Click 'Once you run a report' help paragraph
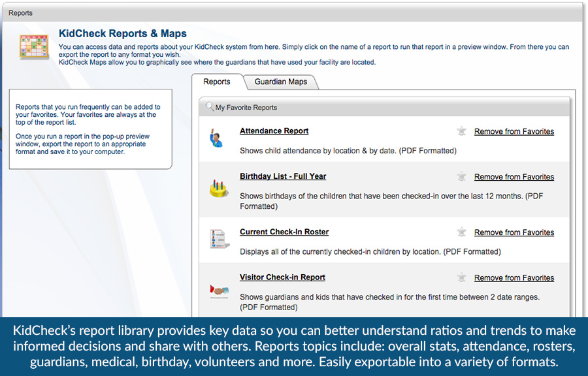 (82, 144)
